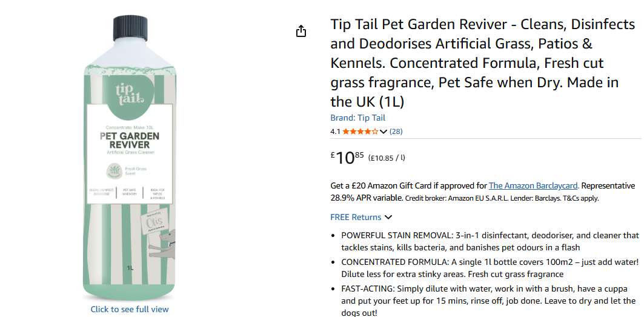Click to see full view link

coord(130,309)
